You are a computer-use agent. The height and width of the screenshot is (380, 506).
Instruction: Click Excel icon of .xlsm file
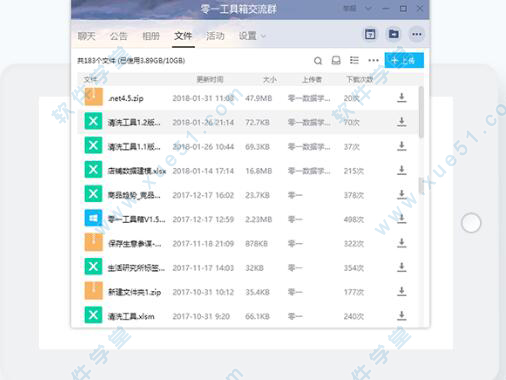[93, 315]
